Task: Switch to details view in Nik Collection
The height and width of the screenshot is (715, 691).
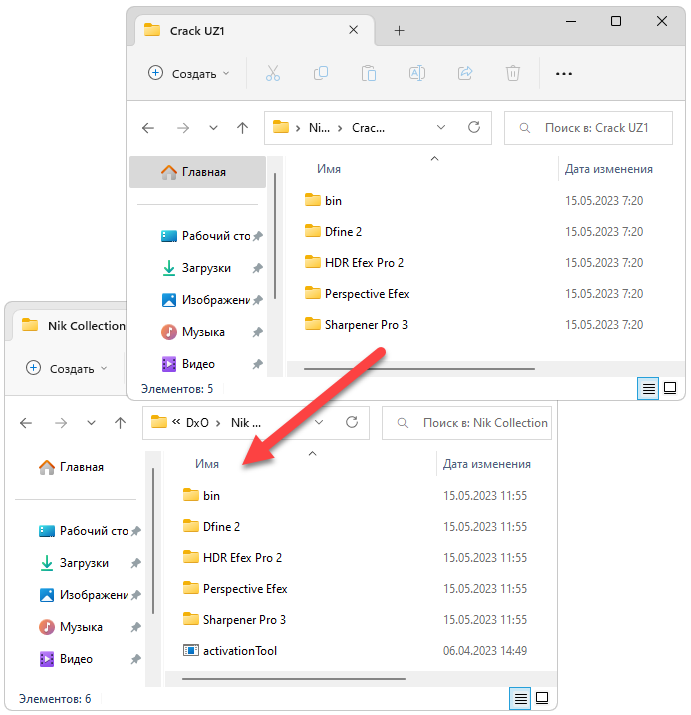Action: [x=520, y=698]
